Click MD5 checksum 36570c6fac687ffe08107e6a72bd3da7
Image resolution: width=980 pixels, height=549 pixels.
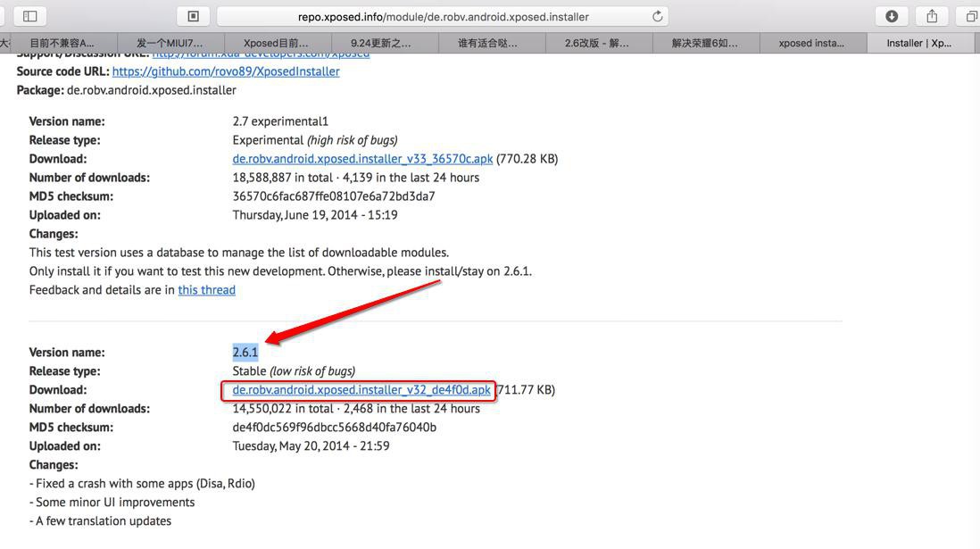pyautogui.click(x=334, y=196)
